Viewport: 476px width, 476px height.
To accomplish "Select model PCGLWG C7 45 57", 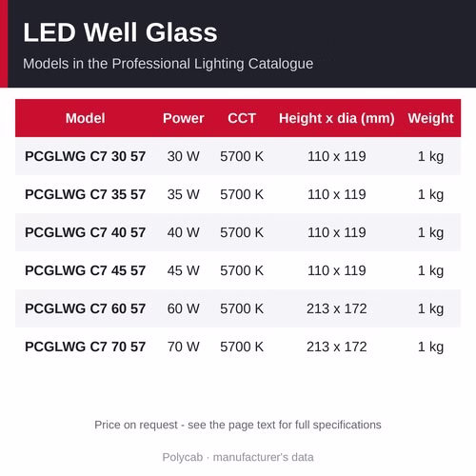I will click(85, 270).
